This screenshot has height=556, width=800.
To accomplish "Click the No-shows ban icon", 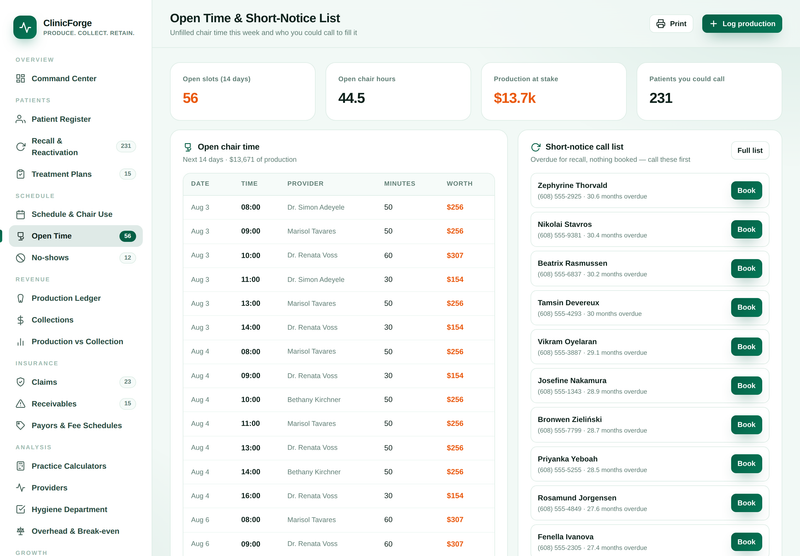I will [x=20, y=258].
